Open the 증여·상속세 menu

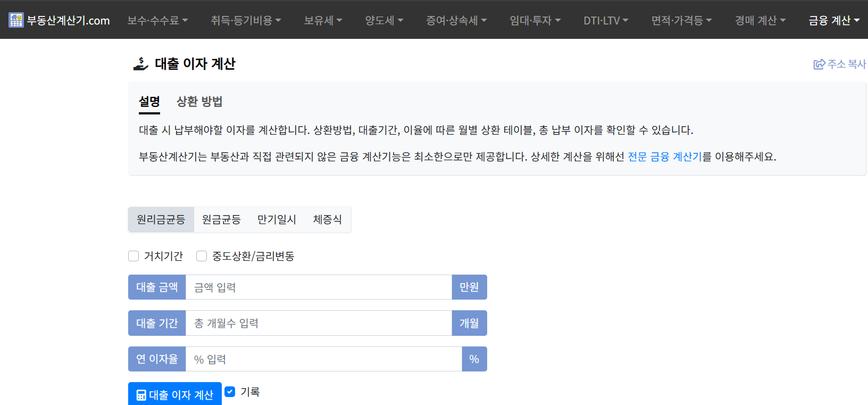click(x=456, y=20)
